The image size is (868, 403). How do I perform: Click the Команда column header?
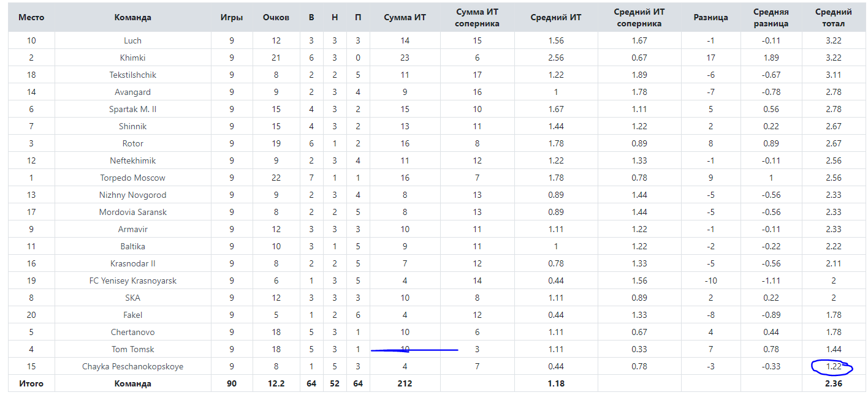[x=132, y=17]
